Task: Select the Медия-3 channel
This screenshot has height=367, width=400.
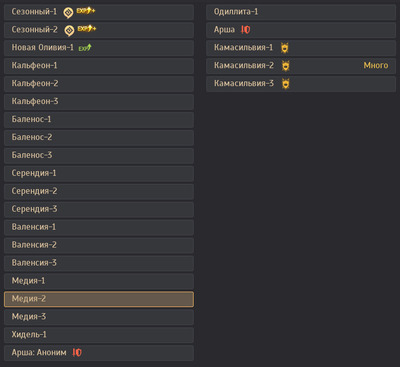Action: pos(99,317)
